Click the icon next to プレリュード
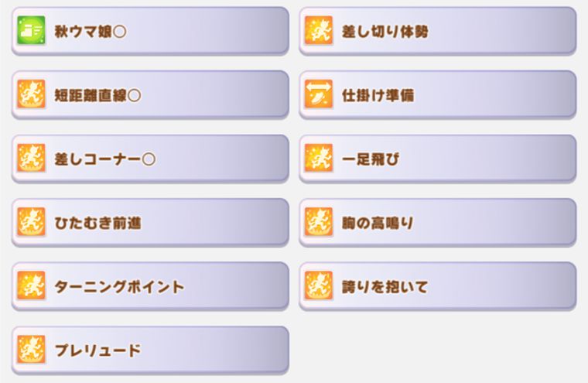588x383 pixels. (x=31, y=350)
